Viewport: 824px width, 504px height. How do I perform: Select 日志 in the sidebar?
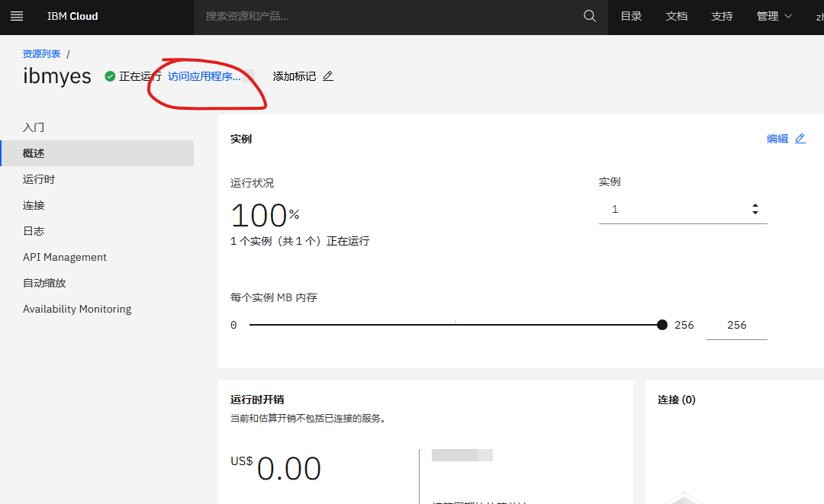98,231
